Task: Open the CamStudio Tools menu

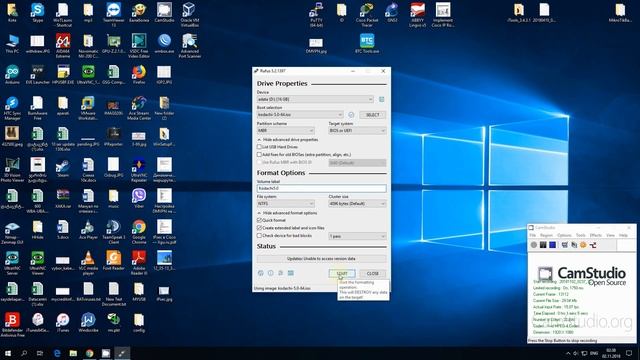Action: pos(580,236)
